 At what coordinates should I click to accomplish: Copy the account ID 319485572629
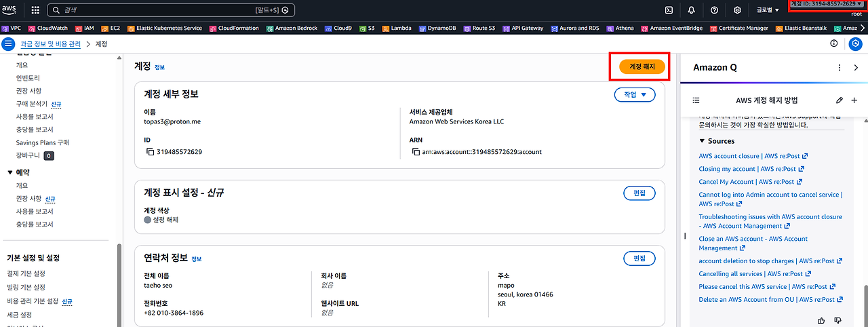(x=150, y=152)
